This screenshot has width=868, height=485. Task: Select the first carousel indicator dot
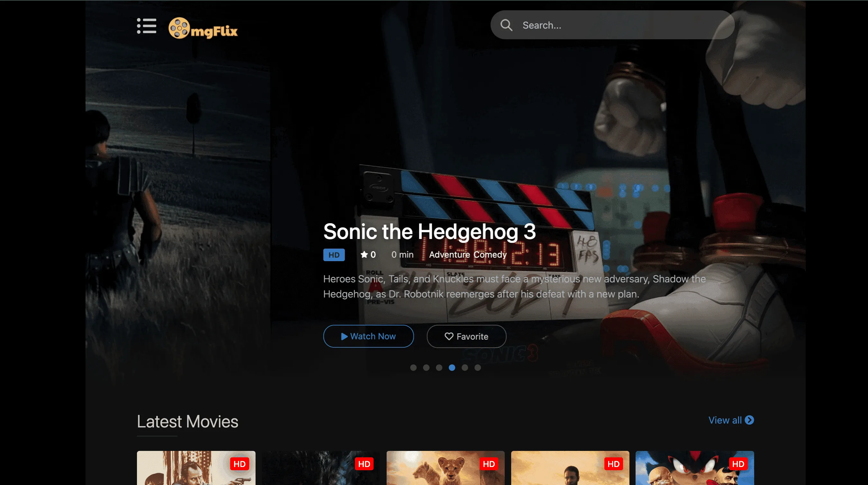coord(413,368)
